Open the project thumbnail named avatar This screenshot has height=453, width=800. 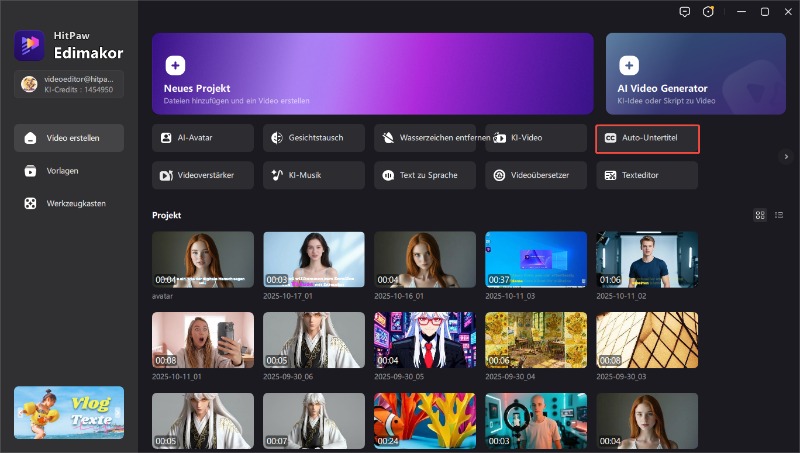pyautogui.click(x=203, y=260)
